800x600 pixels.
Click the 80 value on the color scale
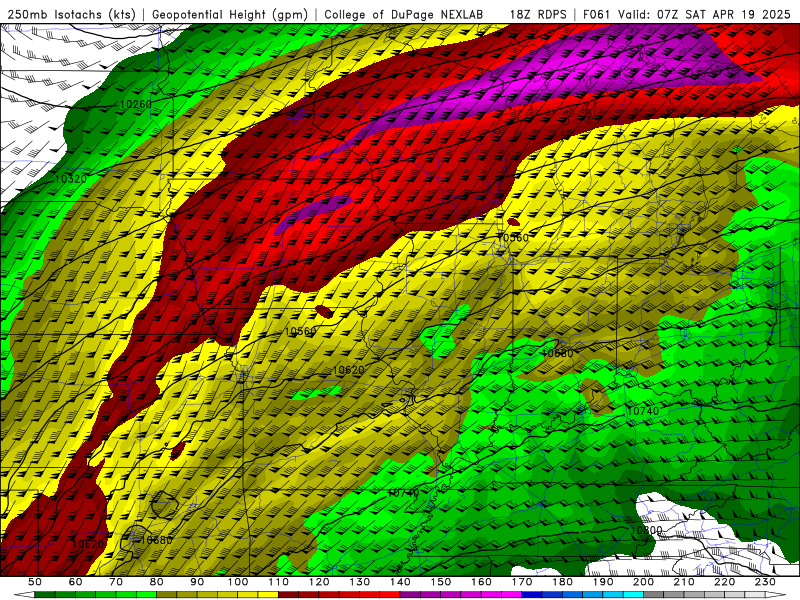tap(157, 582)
